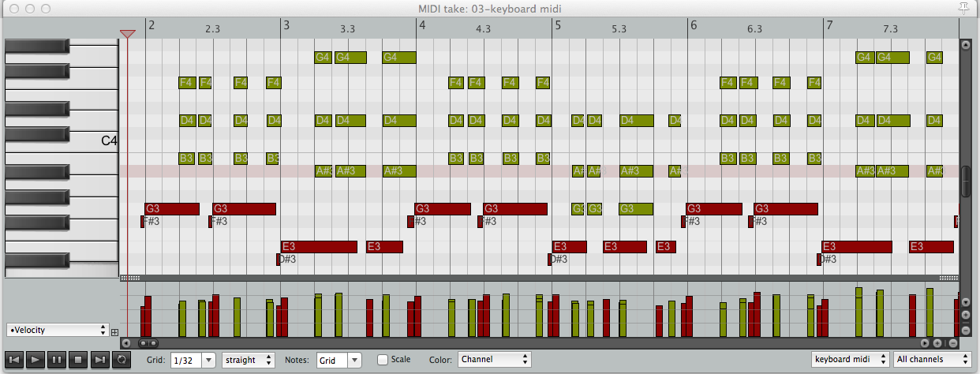
Task: Select the first E3 note at bar 5
Action: 570,247
